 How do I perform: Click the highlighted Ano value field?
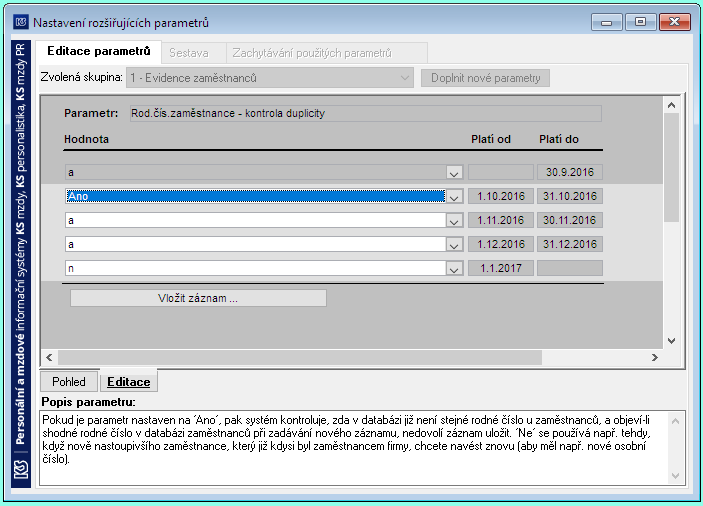pyautogui.click(x=256, y=196)
